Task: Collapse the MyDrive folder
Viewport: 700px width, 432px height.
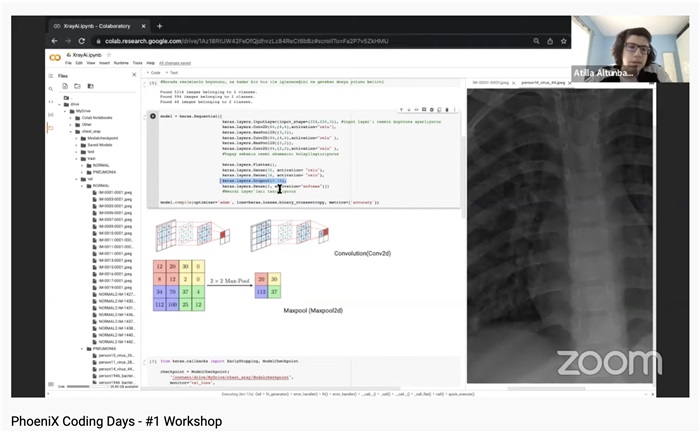Action: pos(65,111)
